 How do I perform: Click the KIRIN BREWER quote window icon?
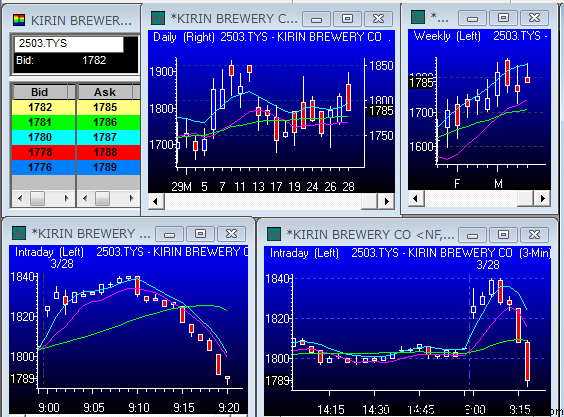click(19, 20)
